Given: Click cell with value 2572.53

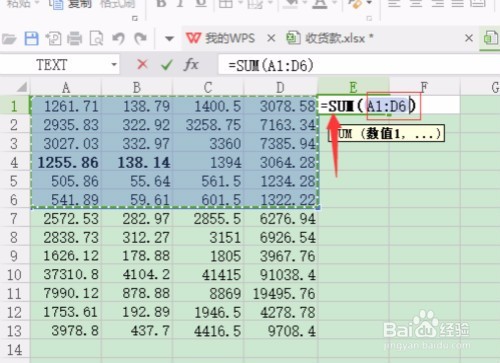Looking at the screenshot, I should click(x=66, y=219).
